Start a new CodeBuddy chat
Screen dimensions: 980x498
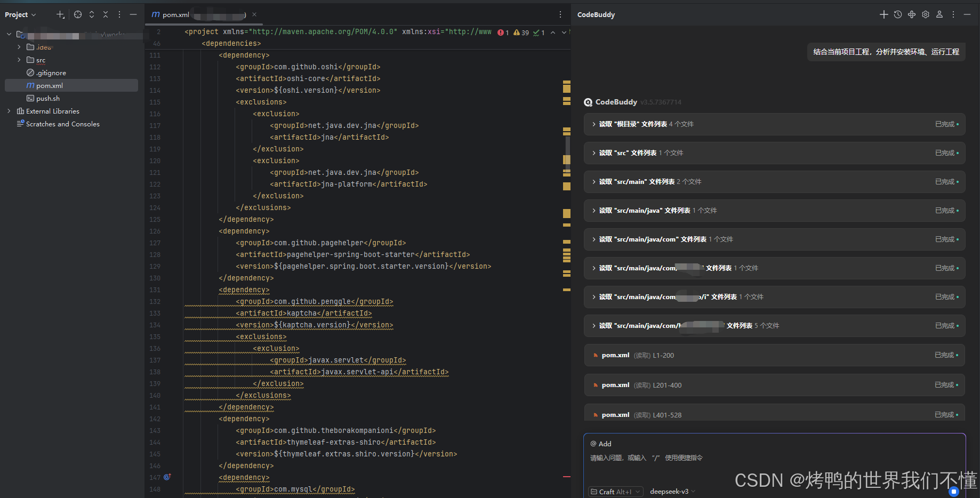point(884,14)
